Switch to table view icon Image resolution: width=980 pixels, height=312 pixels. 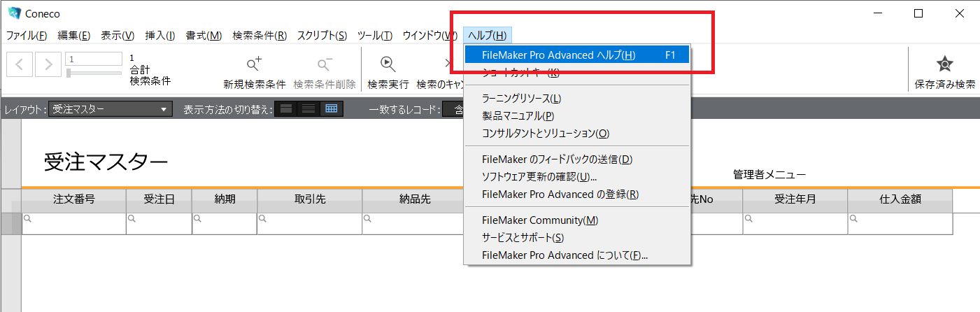click(x=332, y=109)
